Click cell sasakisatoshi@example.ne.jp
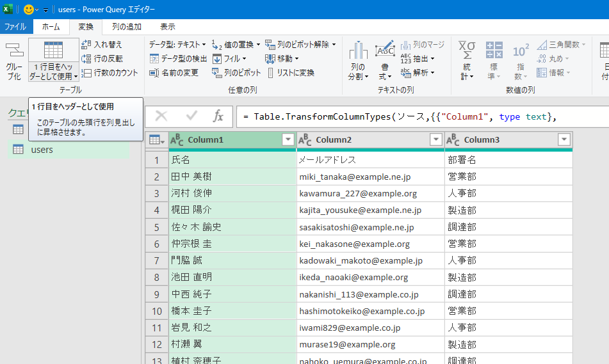The height and width of the screenshot is (364, 609). point(370,227)
